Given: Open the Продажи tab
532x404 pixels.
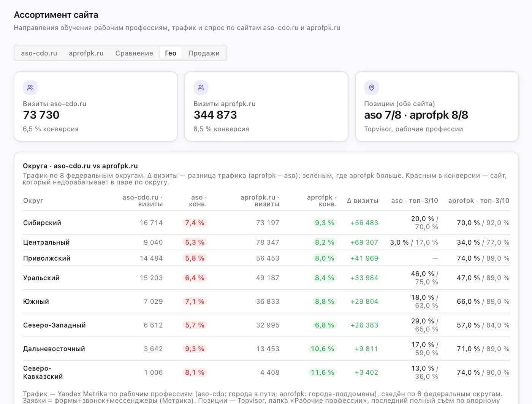Looking at the screenshot, I should (x=204, y=53).
